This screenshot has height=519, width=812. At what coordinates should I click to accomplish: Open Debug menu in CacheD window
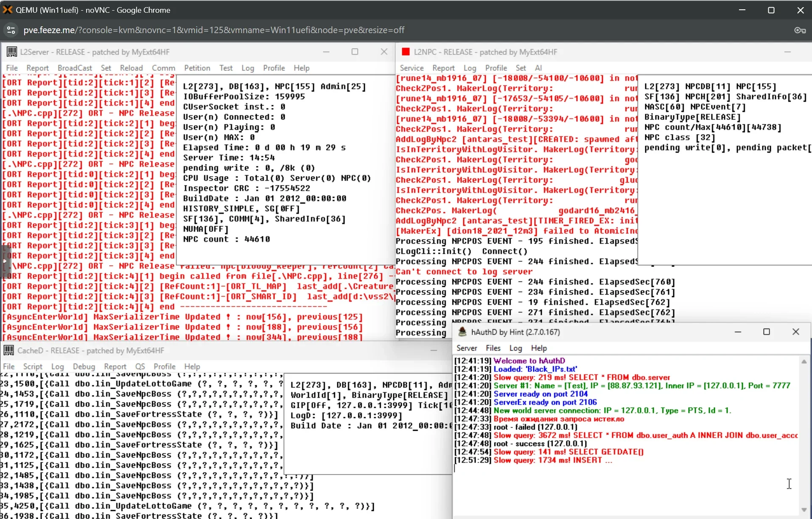tap(84, 366)
